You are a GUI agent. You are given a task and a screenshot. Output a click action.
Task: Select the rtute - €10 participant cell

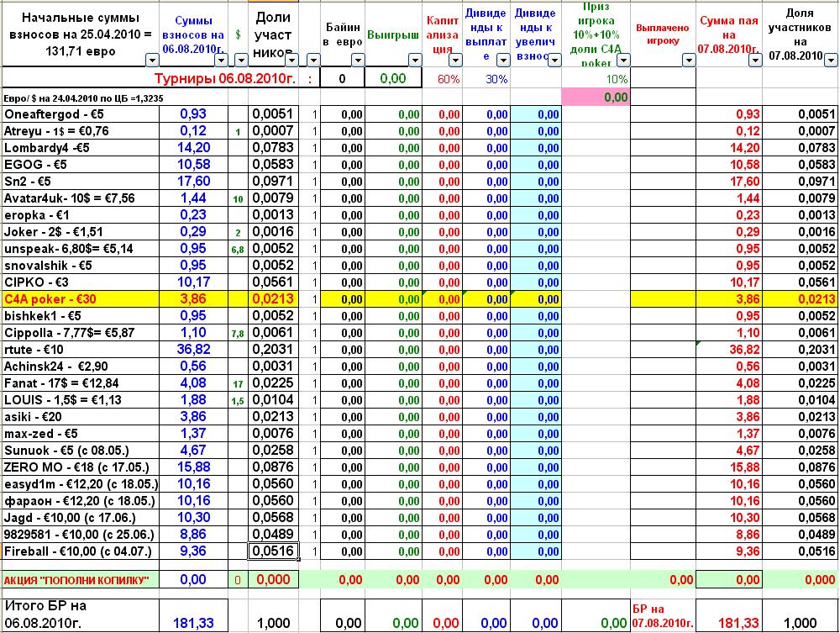coord(81,350)
